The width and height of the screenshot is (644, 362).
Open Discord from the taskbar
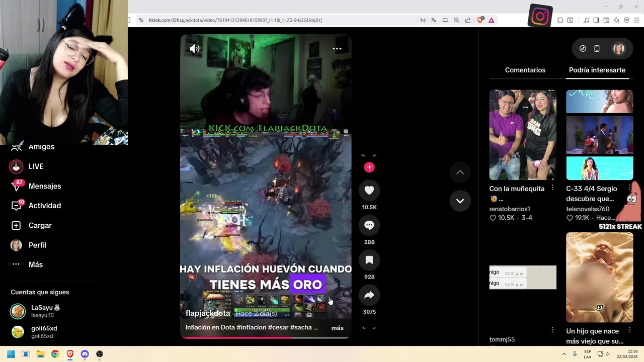85,354
